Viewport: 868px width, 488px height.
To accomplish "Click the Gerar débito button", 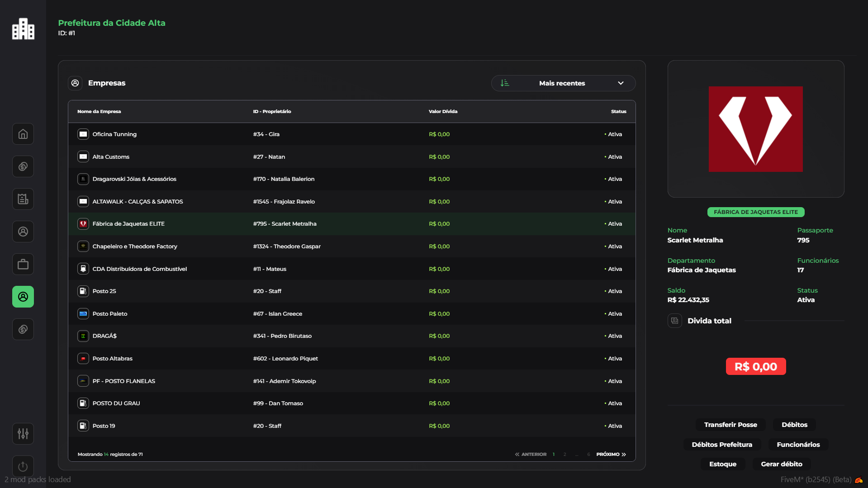I will point(782,464).
